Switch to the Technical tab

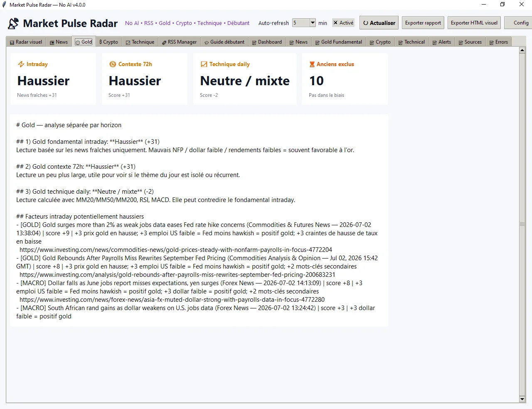(411, 42)
